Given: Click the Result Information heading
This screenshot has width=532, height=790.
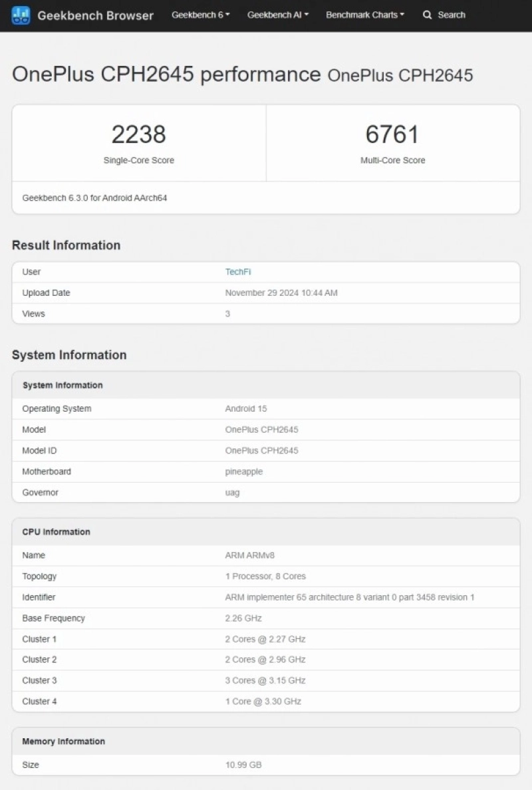Looking at the screenshot, I should pos(66,245).
